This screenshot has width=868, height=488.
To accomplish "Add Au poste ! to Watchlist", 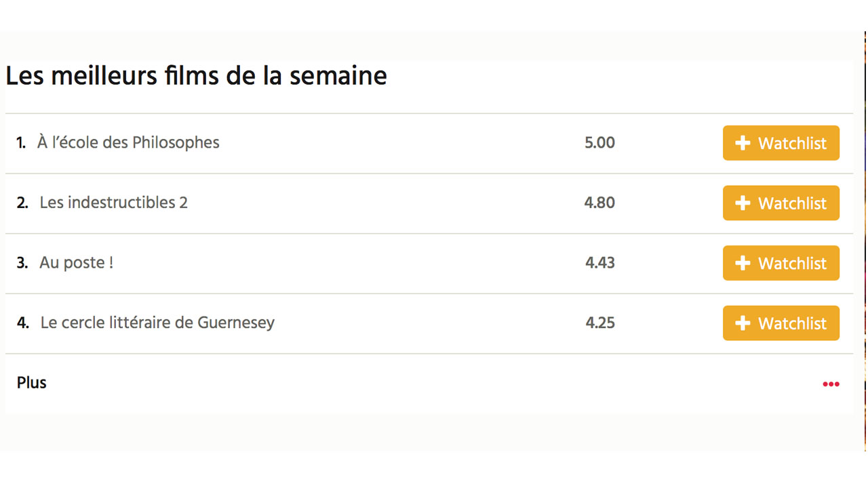I will (x=781, y=263).
